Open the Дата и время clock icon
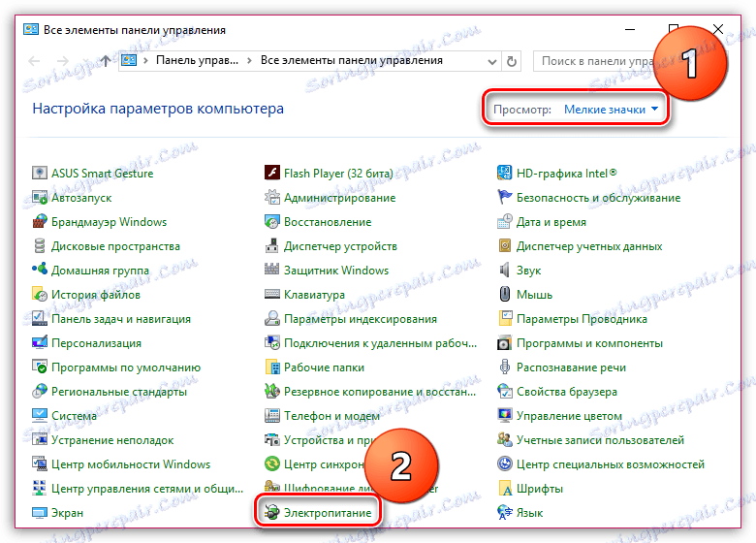This screenshot has height=543, width=756. (504, 221)
